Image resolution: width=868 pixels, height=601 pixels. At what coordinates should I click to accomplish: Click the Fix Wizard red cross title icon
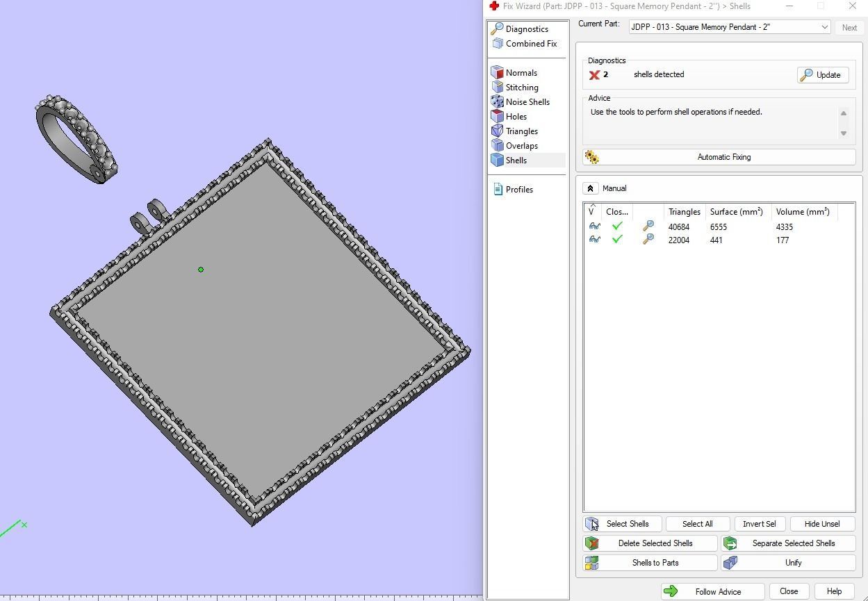pos(494,6)
